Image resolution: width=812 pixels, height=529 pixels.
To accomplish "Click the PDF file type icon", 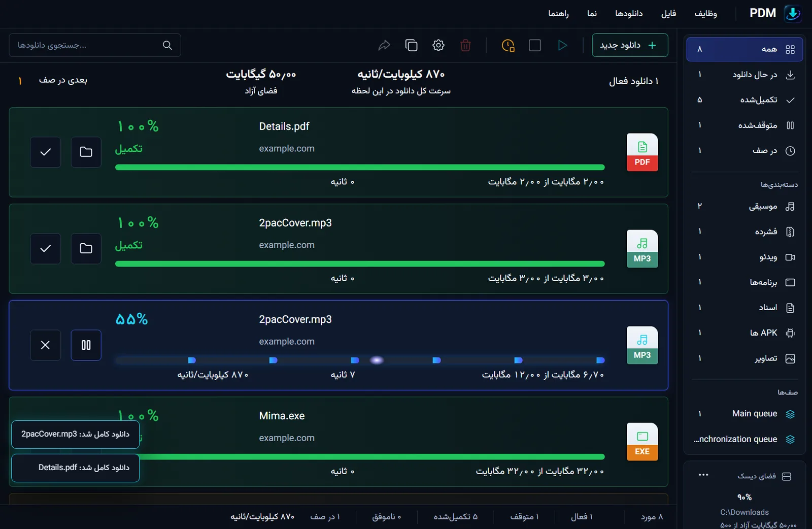I will 642,152.
